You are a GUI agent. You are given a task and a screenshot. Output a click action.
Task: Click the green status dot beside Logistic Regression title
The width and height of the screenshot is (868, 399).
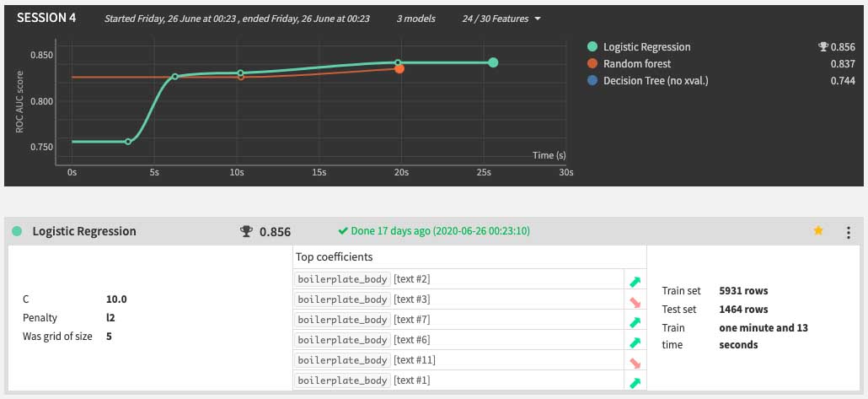point(17,231)
